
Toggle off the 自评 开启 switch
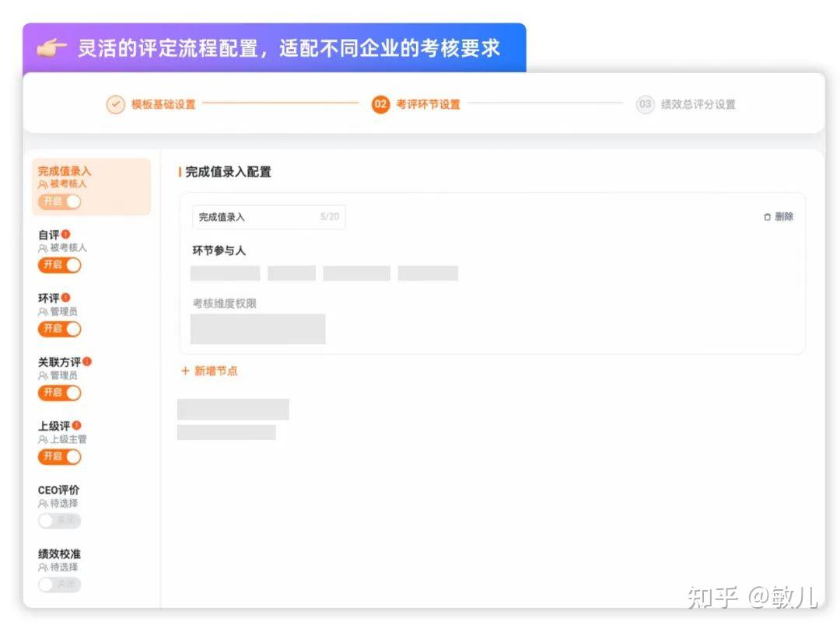point(59,264)
